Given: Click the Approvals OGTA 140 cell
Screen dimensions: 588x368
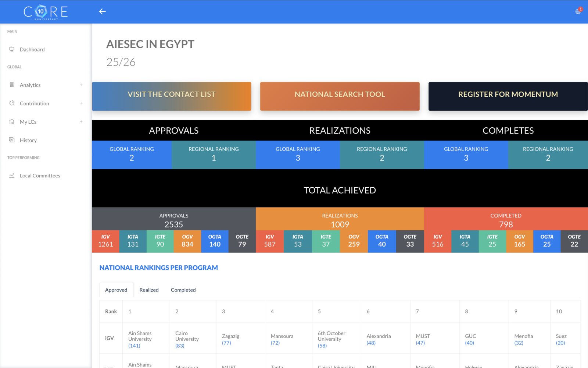Looking at the screenshot, I should [215, 241].
